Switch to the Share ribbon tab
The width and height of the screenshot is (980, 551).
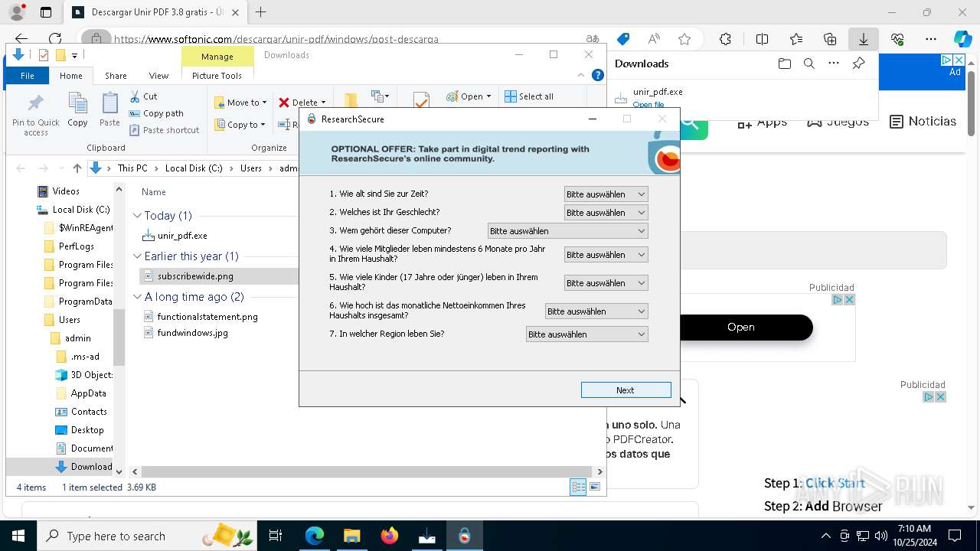click(x=116, y=76)
